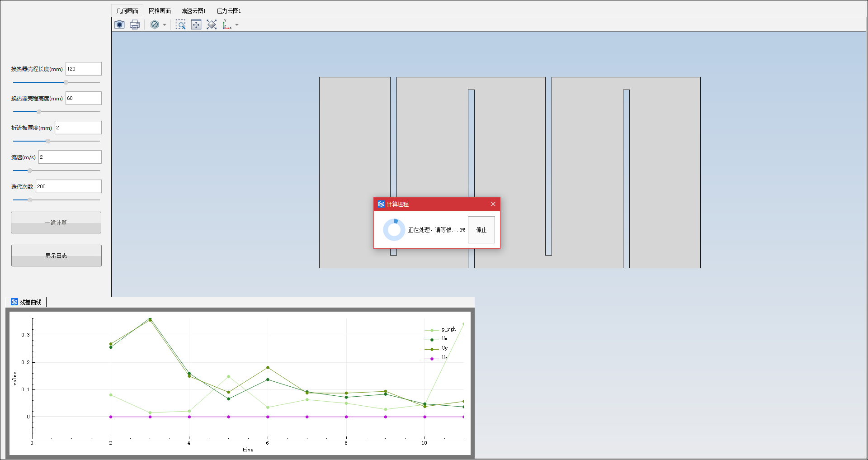This screenshot has height=460, width=868.
Task: Click the 计算进程 dialog title icon
Action: tap(381, 204)
